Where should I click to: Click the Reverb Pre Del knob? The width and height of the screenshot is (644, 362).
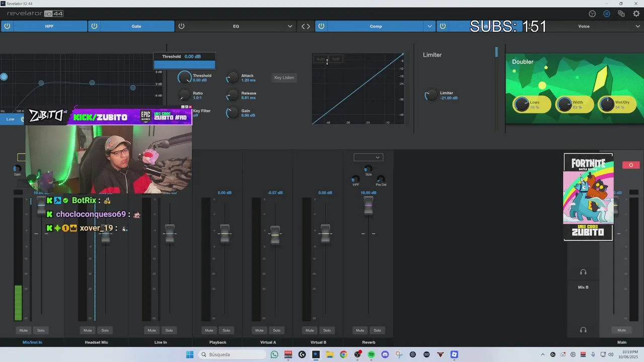(381, 179)
